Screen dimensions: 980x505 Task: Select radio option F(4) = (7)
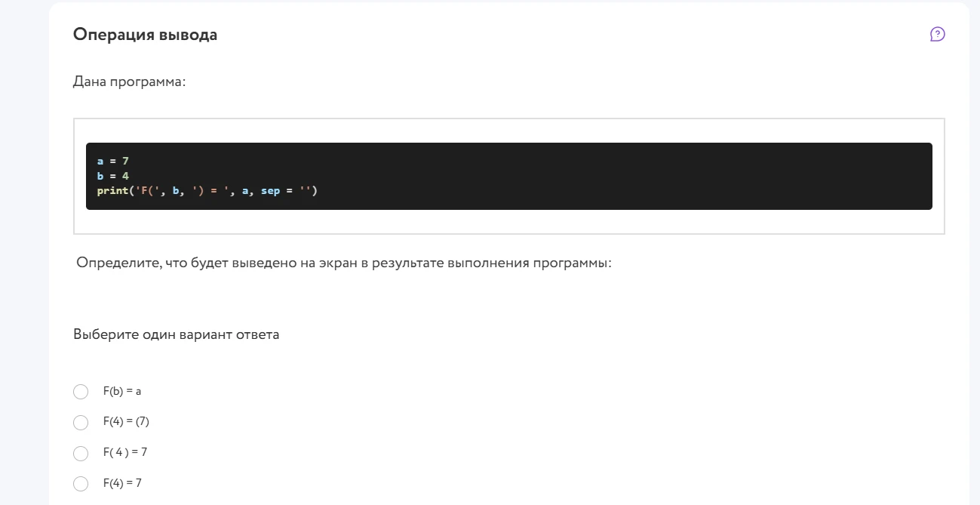(81, 423)
